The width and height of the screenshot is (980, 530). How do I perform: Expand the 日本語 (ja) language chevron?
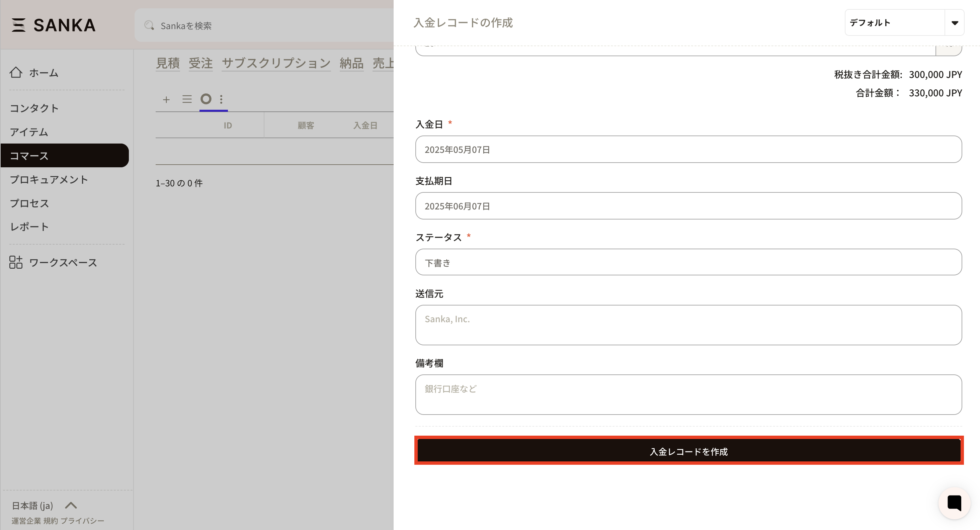tap(71, 505)
